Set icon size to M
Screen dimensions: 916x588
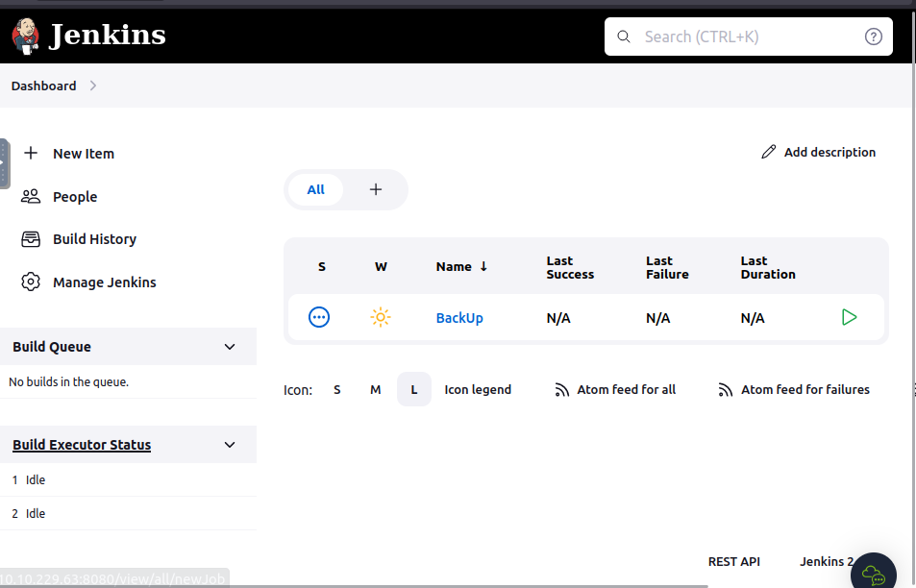click(376, 389)
